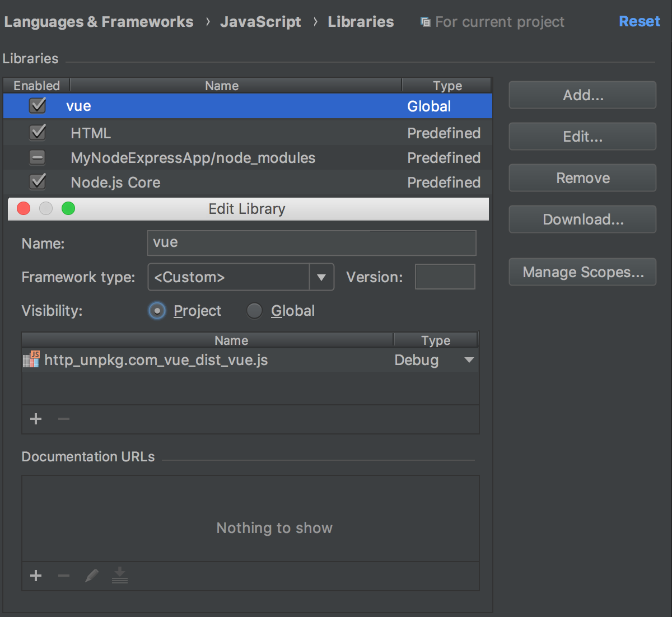Add a new file with the plus icon
Image resolution: width=672 pixels, height=617 pixels.
pyautogui.click(x=35, y=419)
